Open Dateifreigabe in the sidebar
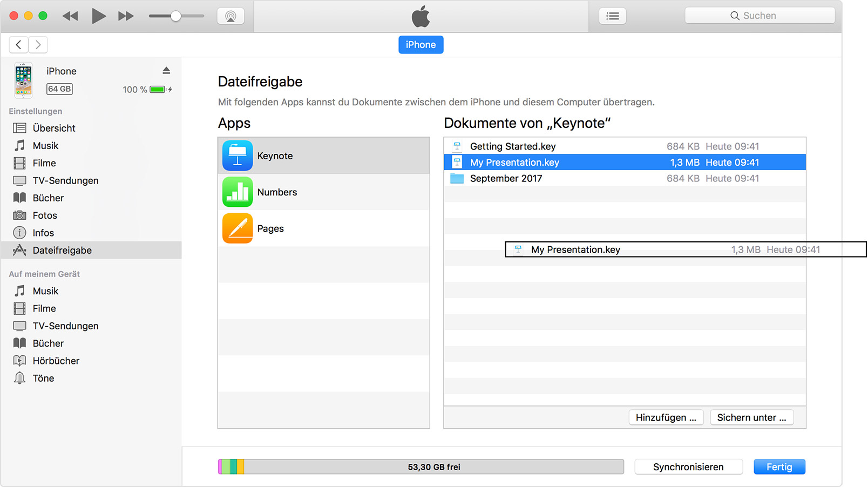 coord(61,250)
